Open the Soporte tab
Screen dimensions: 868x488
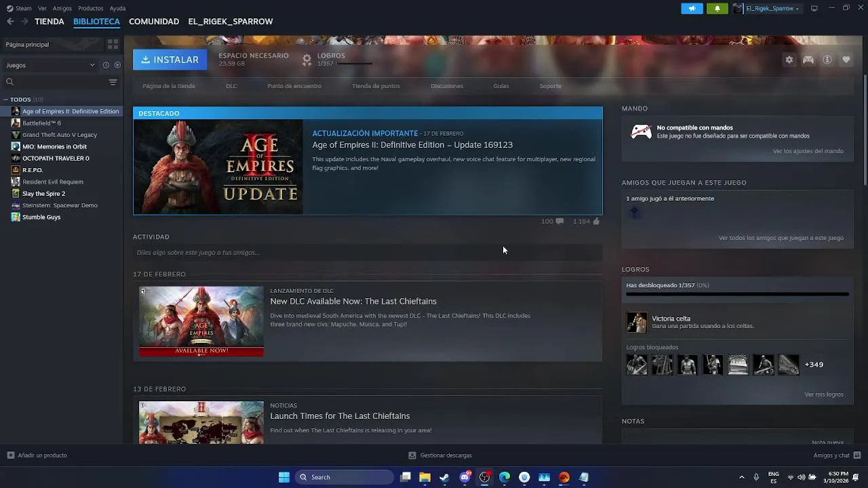550,86
